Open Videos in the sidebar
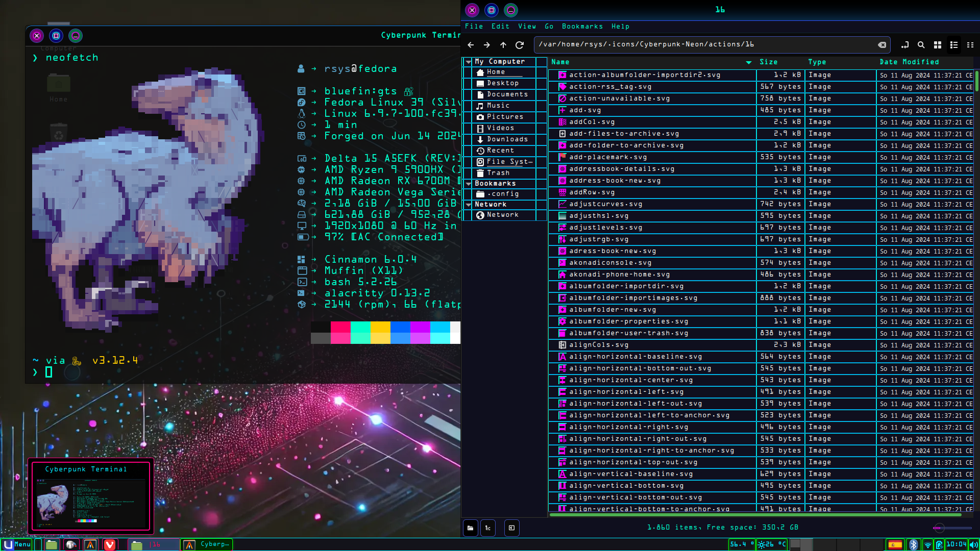The image size is (980, 551). coord(504,128)
